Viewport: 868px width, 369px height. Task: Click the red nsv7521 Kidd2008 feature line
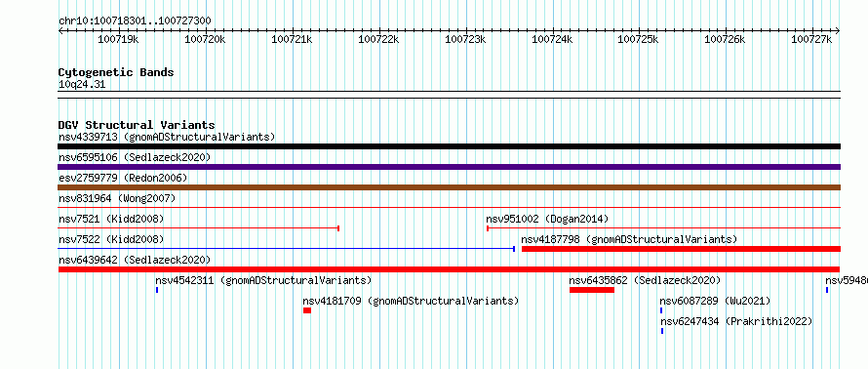pos(199,227)
